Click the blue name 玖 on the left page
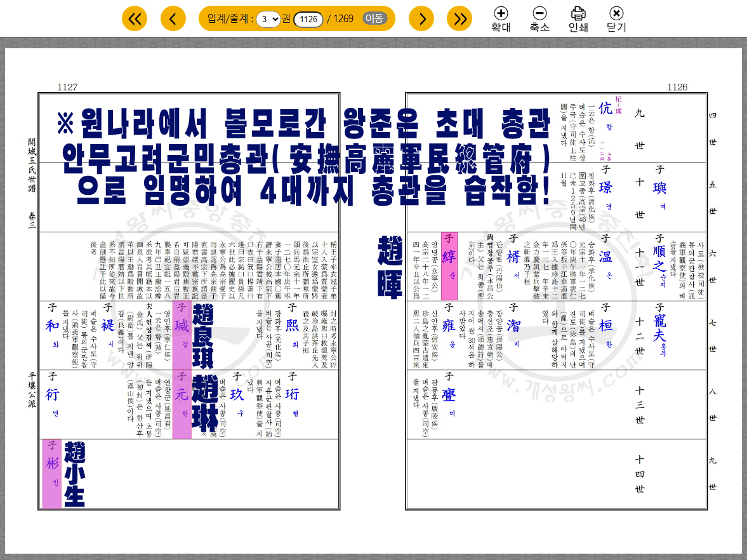 tap(237, 394)
